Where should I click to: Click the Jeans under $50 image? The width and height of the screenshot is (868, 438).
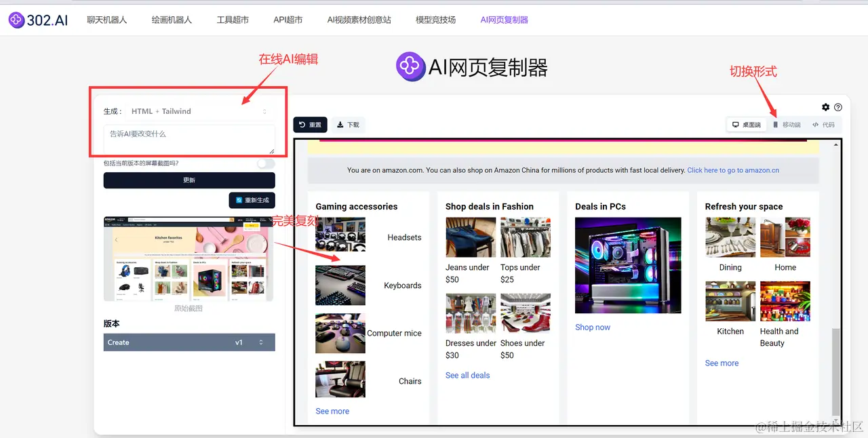(471, 237)
